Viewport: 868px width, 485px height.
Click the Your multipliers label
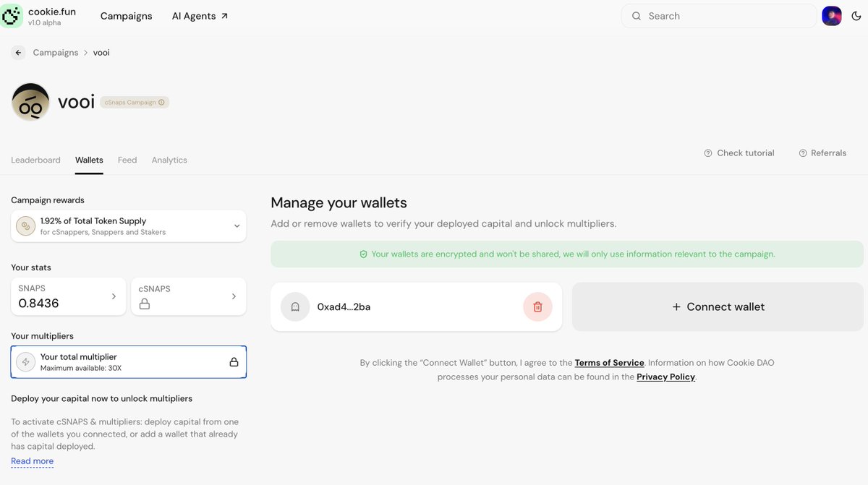(x=42, y=336)
